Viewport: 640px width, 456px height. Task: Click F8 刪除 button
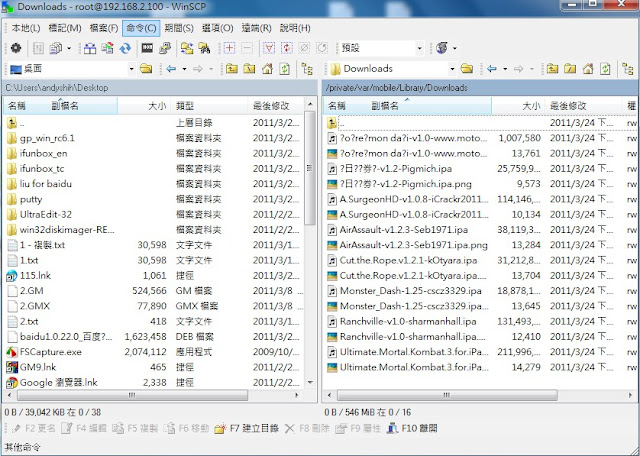307,428
